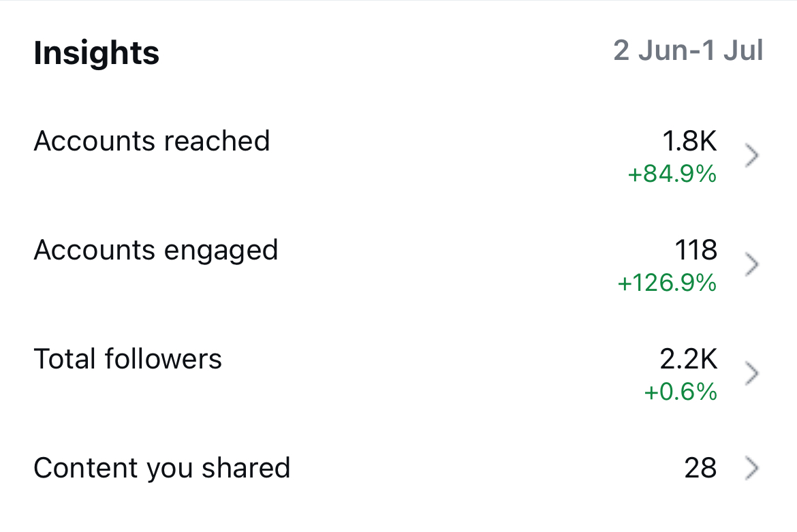
Task: Select the +0.6% follower growth figure
Action: click(680, 392)
